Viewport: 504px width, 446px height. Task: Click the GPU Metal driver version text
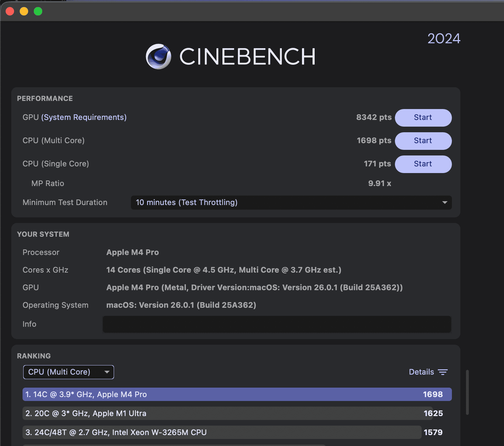click(x=254, y=288)
